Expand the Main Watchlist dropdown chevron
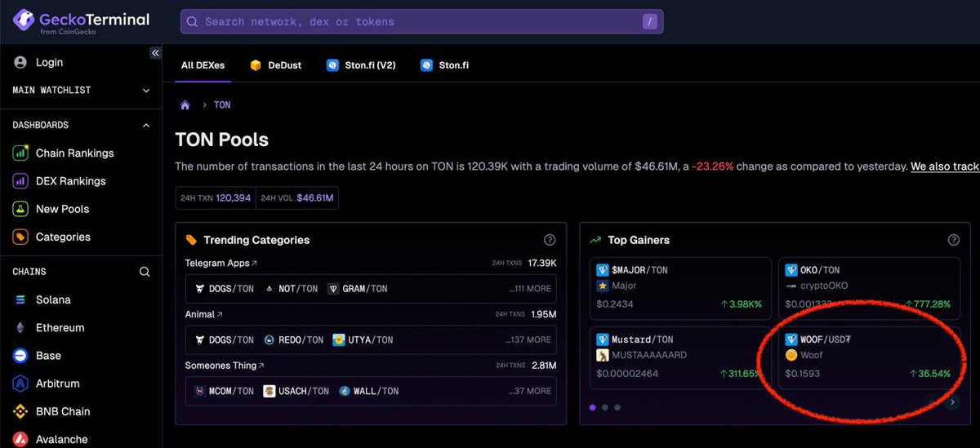980x448 pixels. tap(146, 91)
